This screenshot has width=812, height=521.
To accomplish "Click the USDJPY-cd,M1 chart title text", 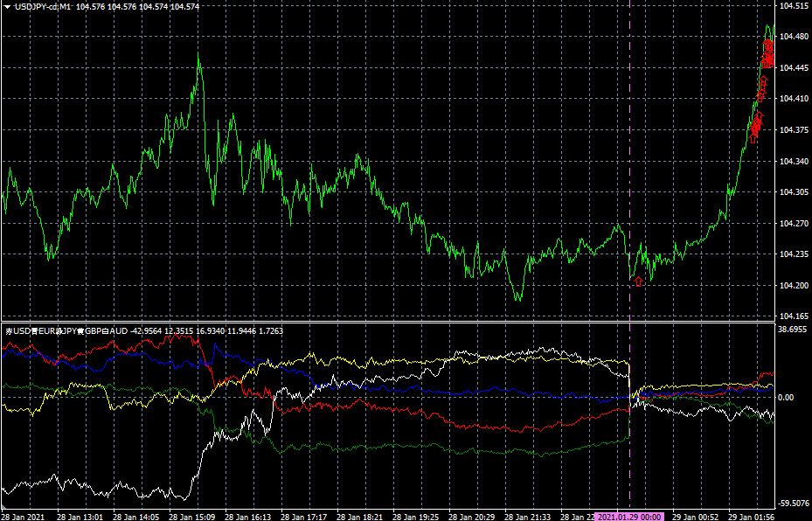I will pos(43,7).
